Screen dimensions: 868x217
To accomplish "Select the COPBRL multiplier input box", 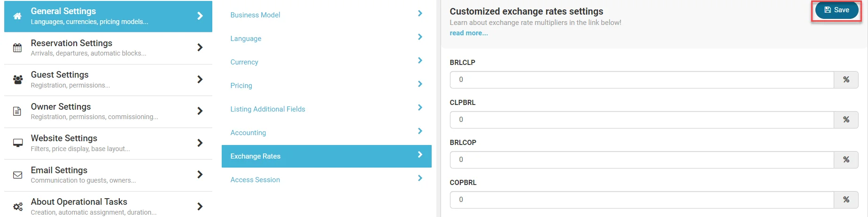I will 642,200.
